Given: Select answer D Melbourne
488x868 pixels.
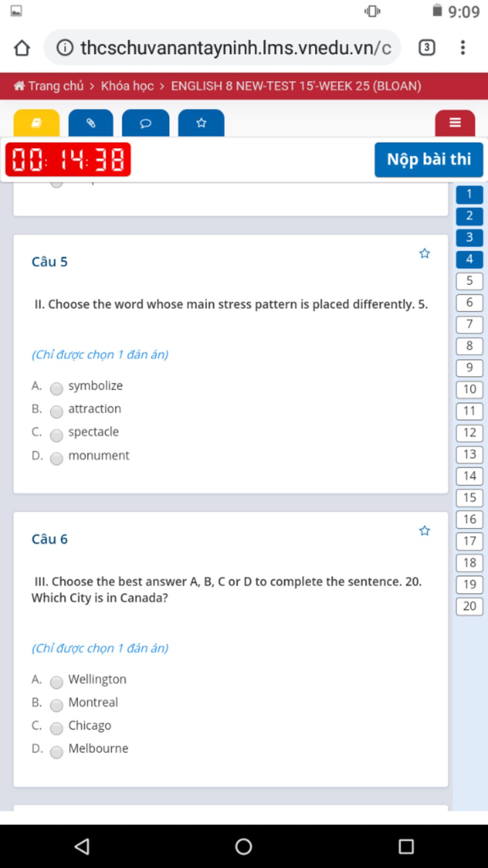Looking at the screenshot, I should pyautogui.click(x=56, y=752).
